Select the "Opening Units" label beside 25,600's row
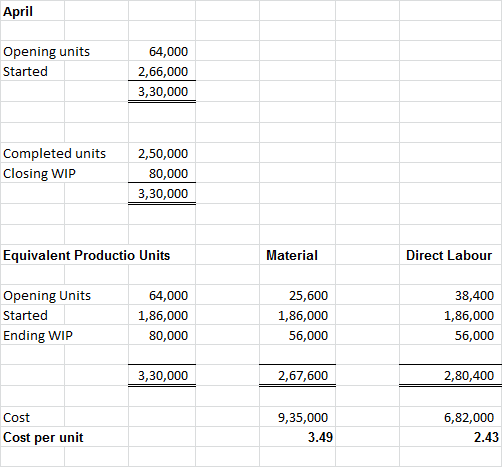502x467 pixels. [47, 296]
